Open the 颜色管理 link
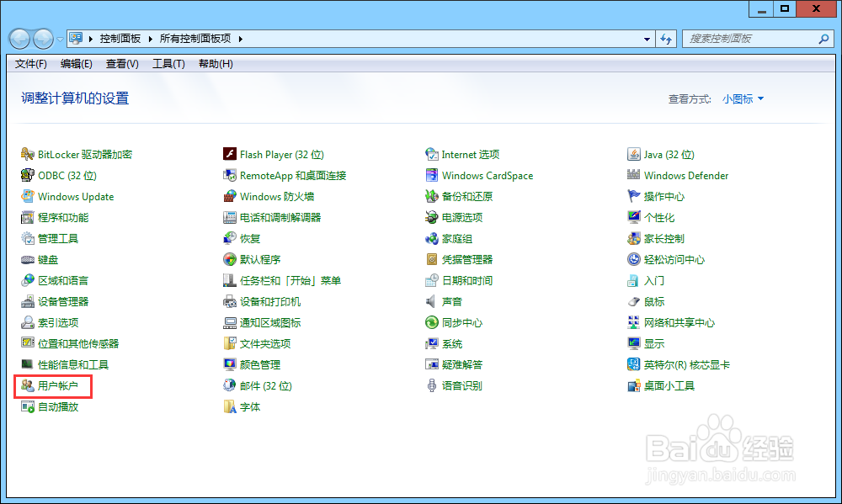842x504 pixels. (260, 365)
